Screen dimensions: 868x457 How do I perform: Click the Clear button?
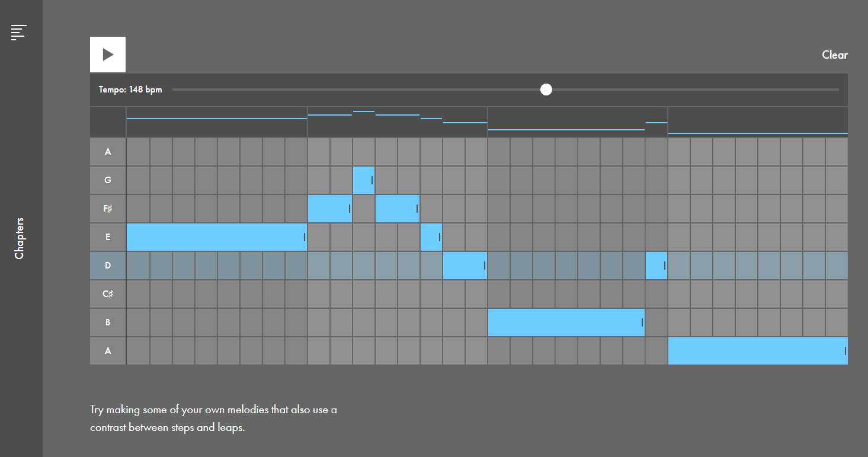(x=834, y=55)
